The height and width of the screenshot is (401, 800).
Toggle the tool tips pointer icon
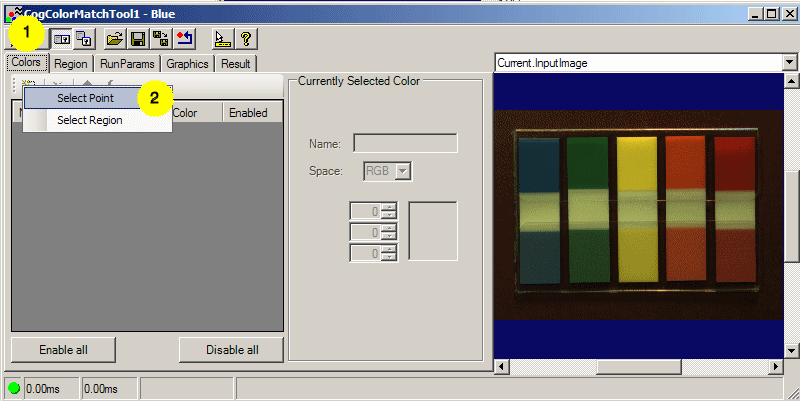pos(222,39)
